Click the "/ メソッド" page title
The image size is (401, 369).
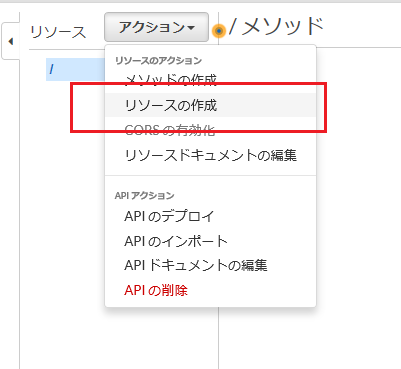click(x=276, y=26)
